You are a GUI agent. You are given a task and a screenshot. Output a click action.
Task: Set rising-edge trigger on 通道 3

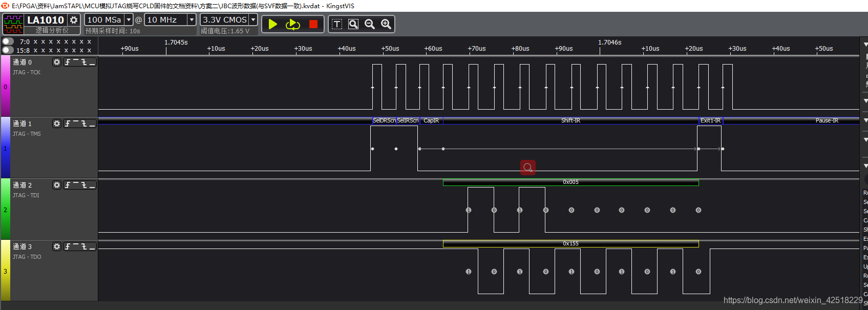68,246
